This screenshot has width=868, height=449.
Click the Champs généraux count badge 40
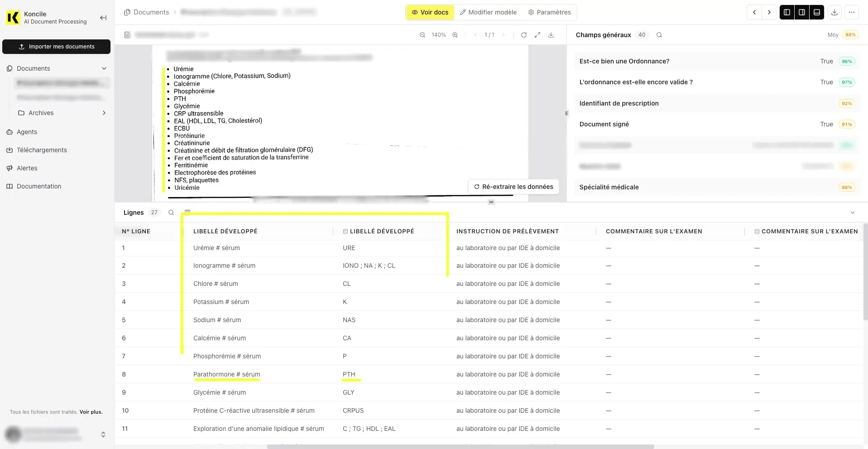(x=642, y=35)
